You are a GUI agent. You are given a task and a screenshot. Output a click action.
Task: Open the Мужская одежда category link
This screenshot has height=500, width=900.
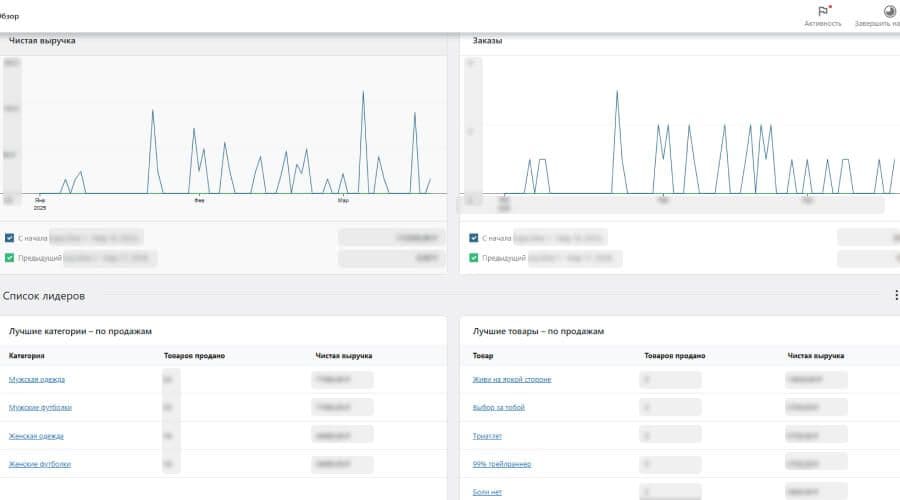pos(37,380)
